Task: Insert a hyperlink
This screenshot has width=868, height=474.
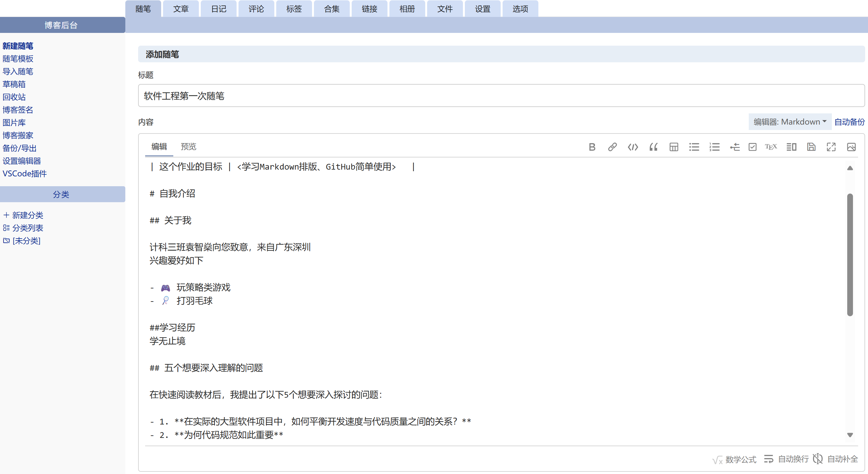Action: (612, 147)
